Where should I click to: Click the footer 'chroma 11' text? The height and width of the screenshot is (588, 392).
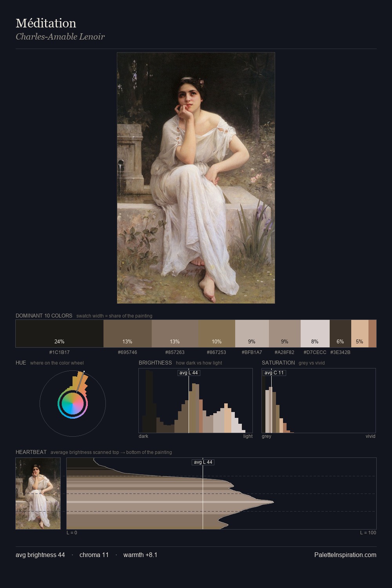coord(94,555)
